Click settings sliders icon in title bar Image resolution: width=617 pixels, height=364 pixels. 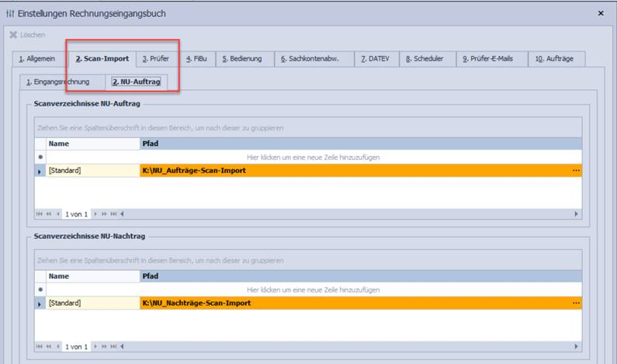[x=10, y=14]
